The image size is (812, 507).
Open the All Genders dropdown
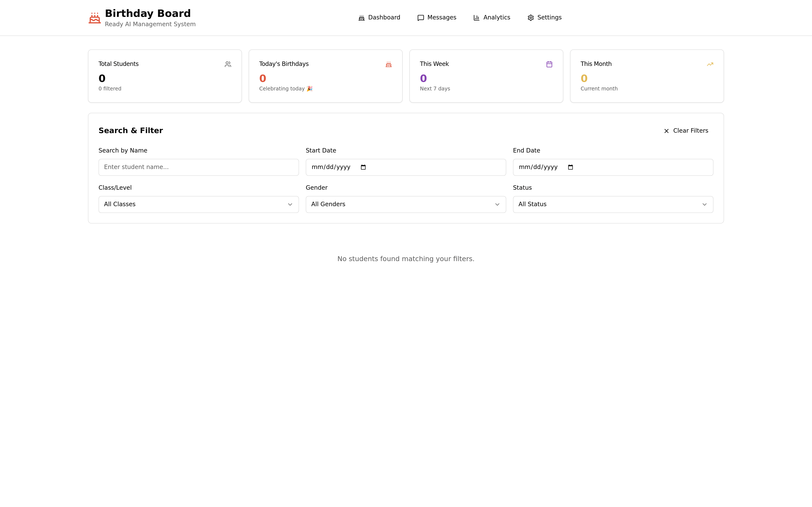(405, 204)
